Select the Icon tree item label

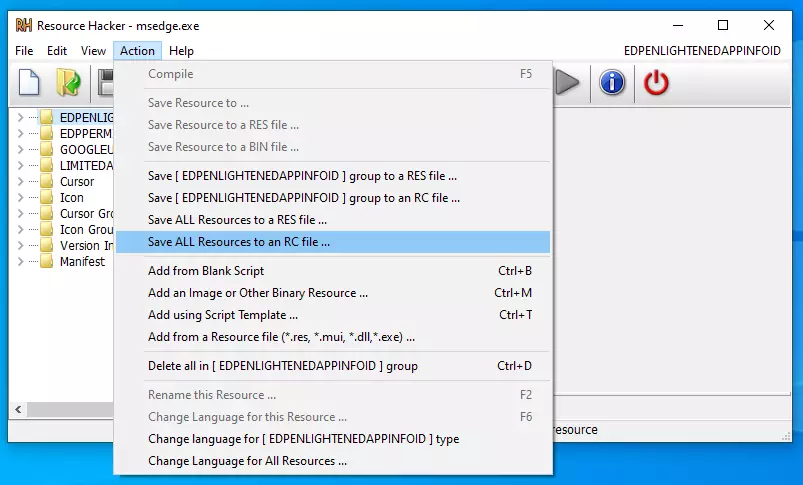(72, 197)
